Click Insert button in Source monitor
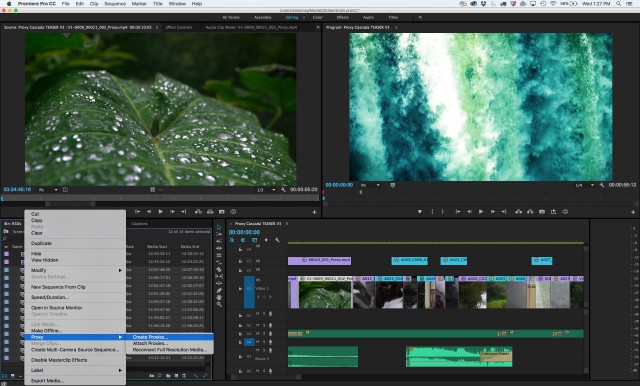The width and height of the screenshot is (640, 386). (x=198, y=212)
